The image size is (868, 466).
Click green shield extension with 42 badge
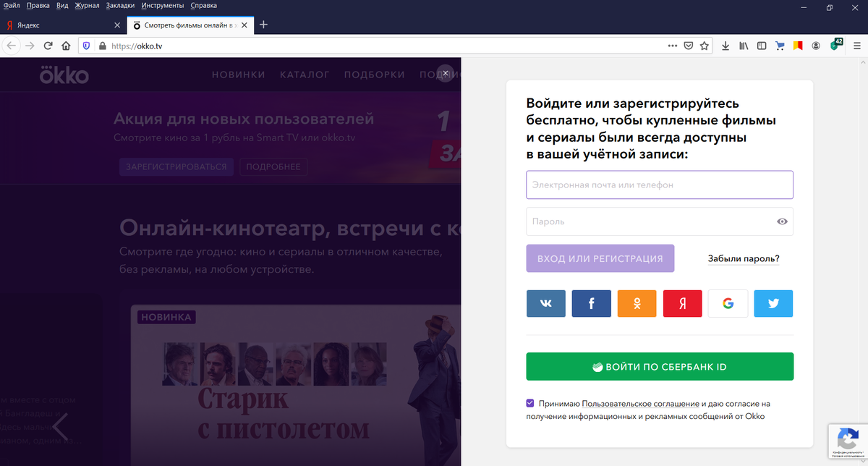835,44
